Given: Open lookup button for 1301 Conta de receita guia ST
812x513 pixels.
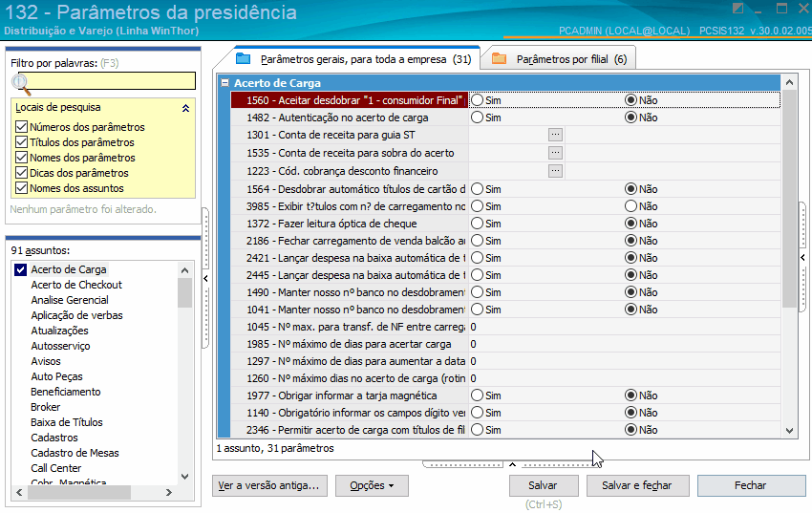Looking at the screenshot, I should [x=555, y=135].
